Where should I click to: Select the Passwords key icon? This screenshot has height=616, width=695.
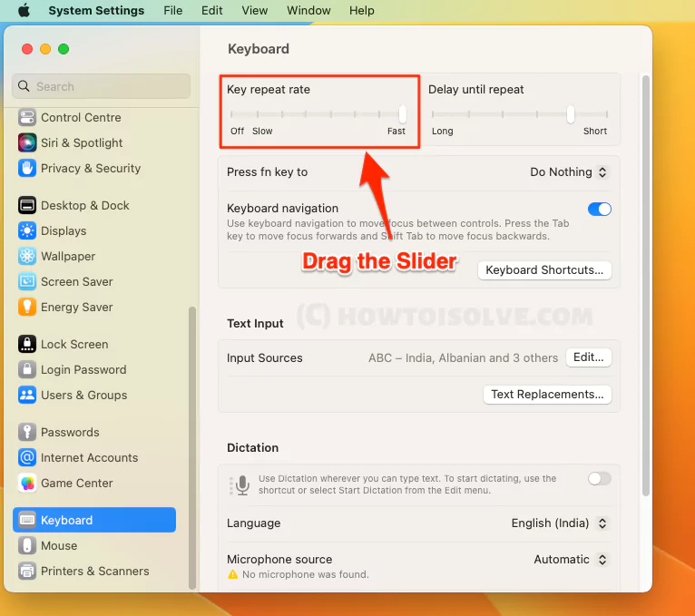(x=27, y=432)
